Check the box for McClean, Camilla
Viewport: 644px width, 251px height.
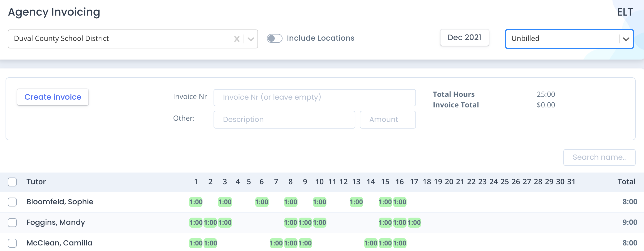12,243
